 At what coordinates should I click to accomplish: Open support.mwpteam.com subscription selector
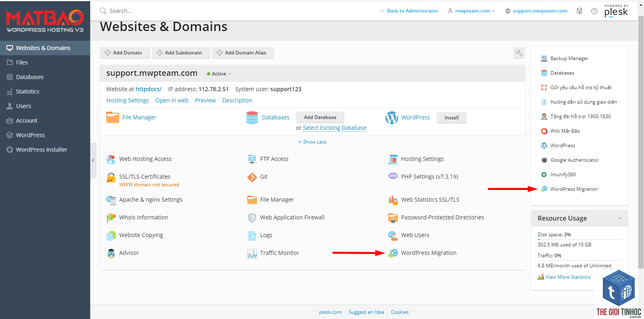536,11
